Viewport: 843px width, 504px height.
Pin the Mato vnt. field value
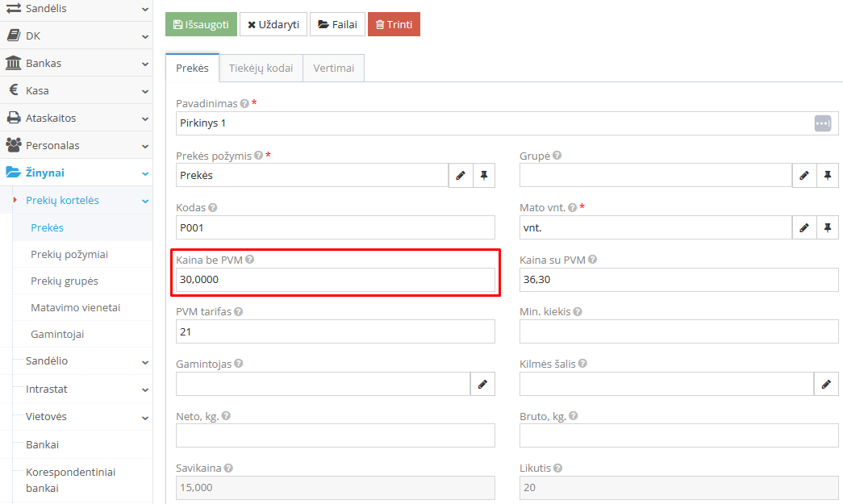(x=828, y=227)
